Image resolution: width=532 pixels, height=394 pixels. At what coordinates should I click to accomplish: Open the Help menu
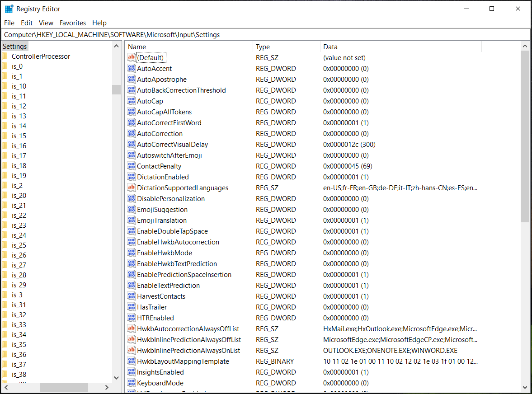tap(99, 23)
